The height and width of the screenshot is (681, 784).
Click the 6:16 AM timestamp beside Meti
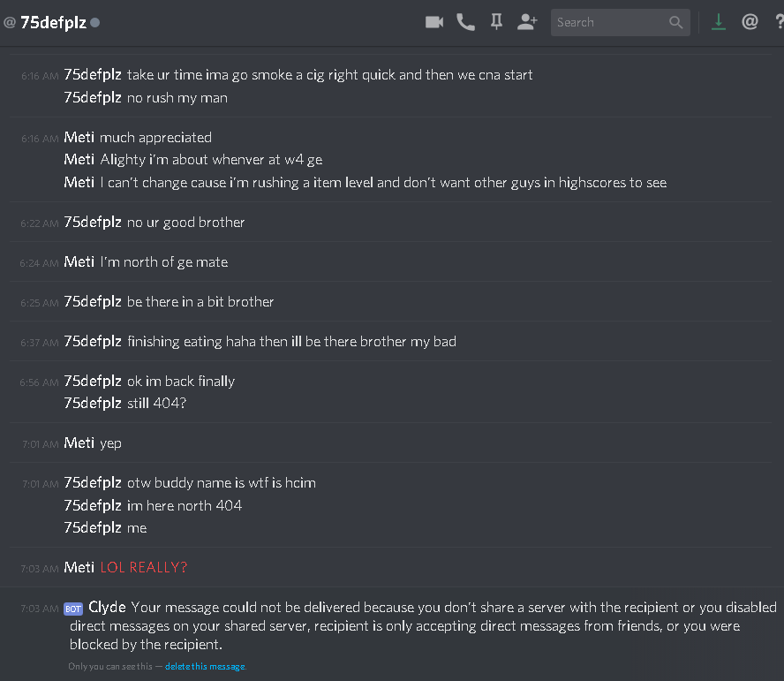(40, 139)
